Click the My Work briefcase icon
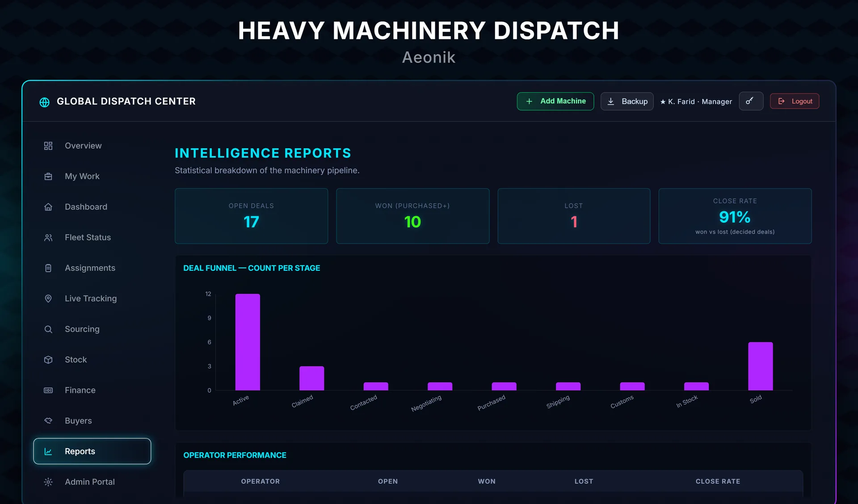 pyautogui.click(x=48, y=176)
